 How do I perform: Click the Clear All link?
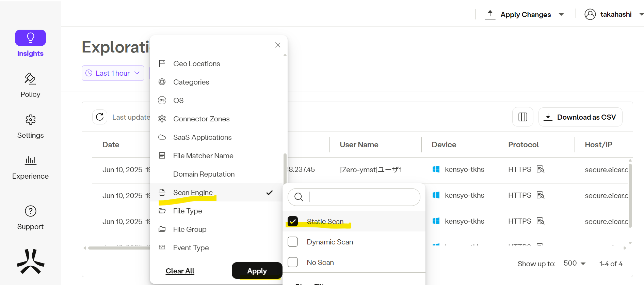point(180,271)
